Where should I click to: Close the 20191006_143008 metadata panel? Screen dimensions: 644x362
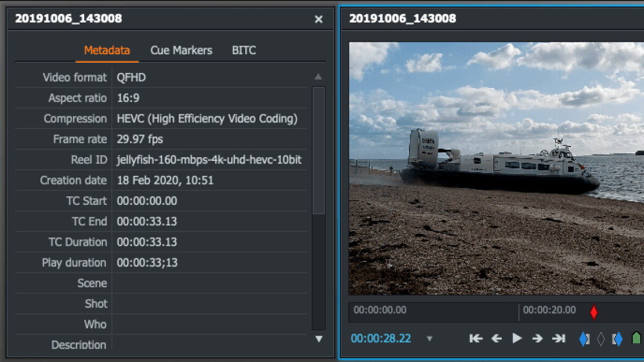pos(319,19)
